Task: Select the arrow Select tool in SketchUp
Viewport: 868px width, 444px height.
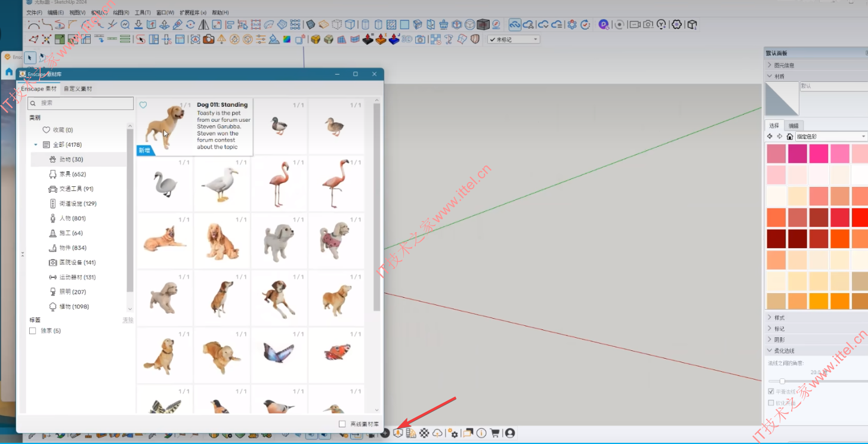Action: click(30, 58)
